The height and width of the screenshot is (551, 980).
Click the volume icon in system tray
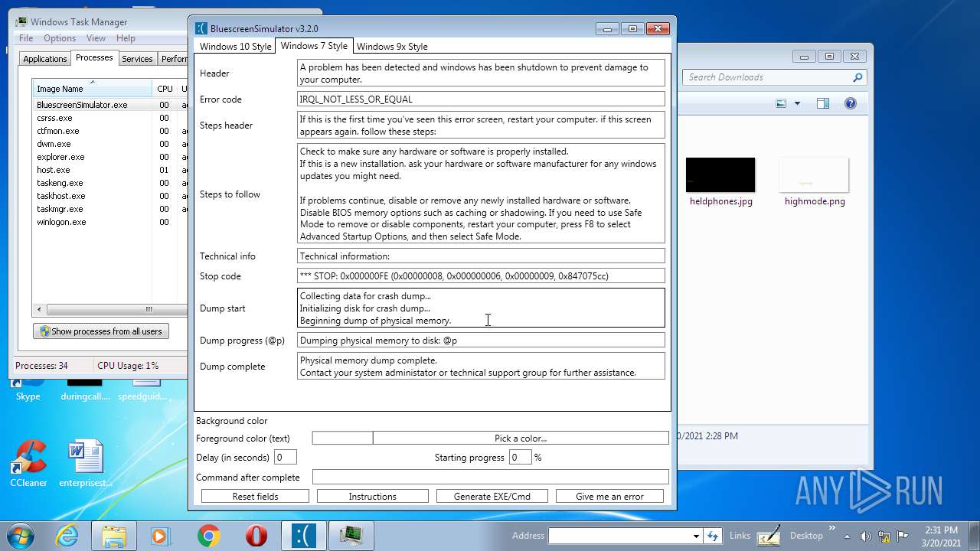click(x=866, y=536)
